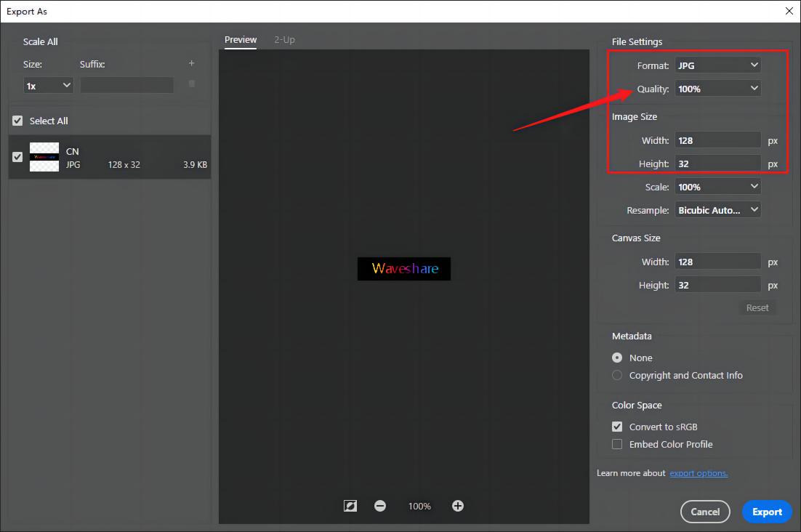Zoom in preview with plus icon
Screen dimensions: 801x532
[458, 506]
